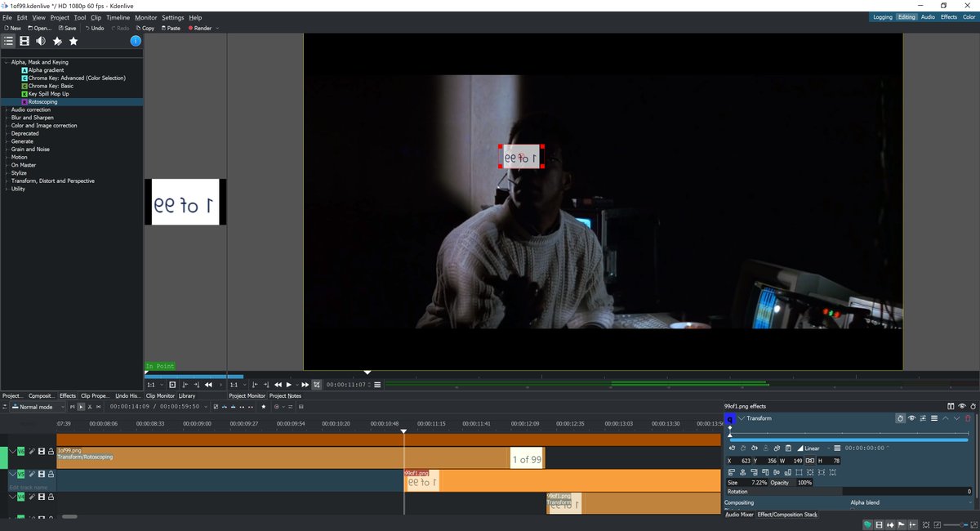This screenshot has height=531, width=980.
Task: Fit Transform rectangle to original size
Action: 799,472
